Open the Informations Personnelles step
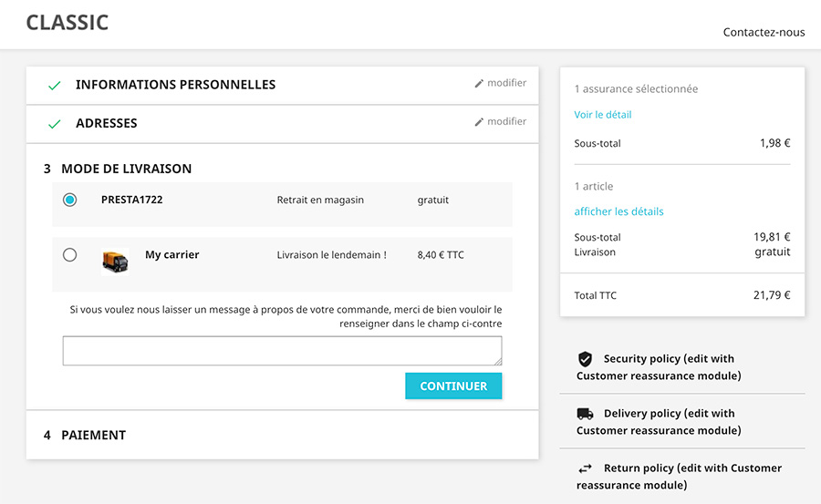821x504 pixels. pyautogui.click(x=175, y=85)
